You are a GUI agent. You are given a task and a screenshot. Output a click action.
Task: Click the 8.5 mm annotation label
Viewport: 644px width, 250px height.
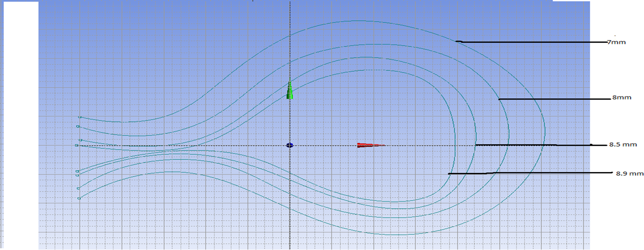coord(623,144)
